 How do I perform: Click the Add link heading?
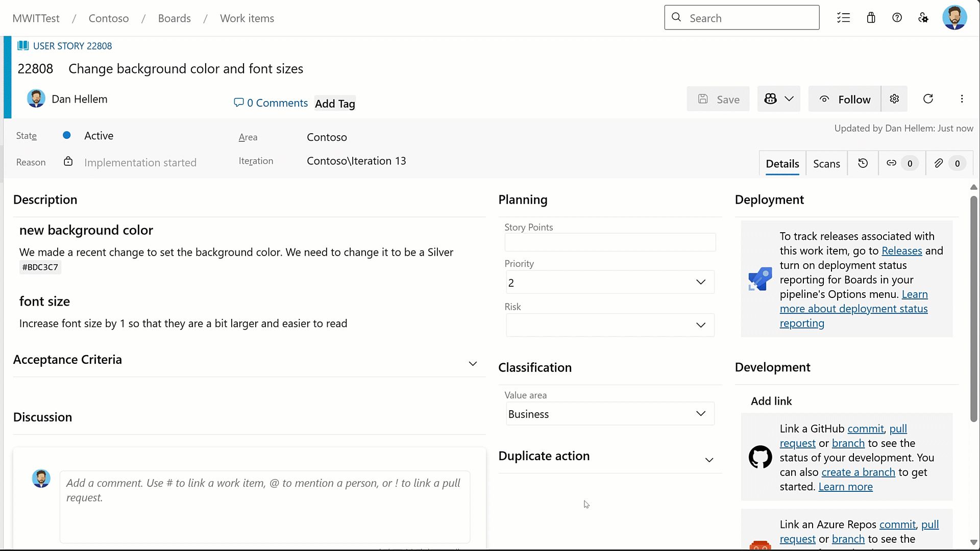point(771,401)
